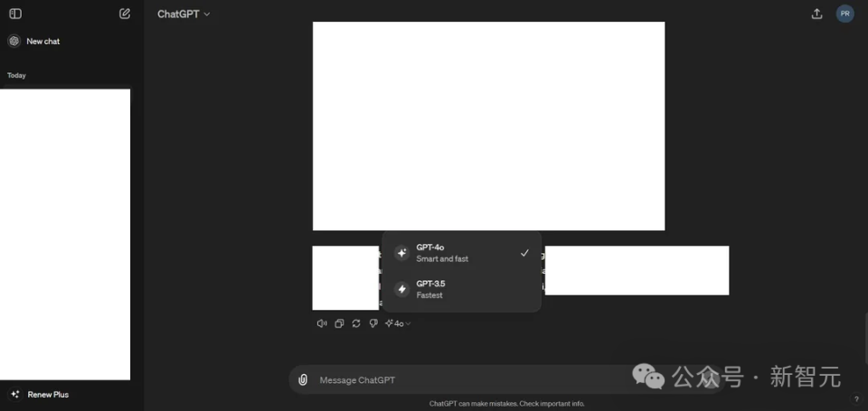Image resolution: width=868 pixels, height=411 pixels.
Task: Click the help question mark icon
Action: (x=855, y=398)
